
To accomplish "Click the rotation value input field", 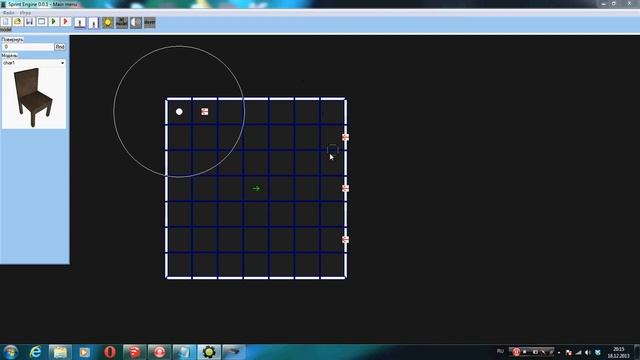I will (x=28, y=47).
